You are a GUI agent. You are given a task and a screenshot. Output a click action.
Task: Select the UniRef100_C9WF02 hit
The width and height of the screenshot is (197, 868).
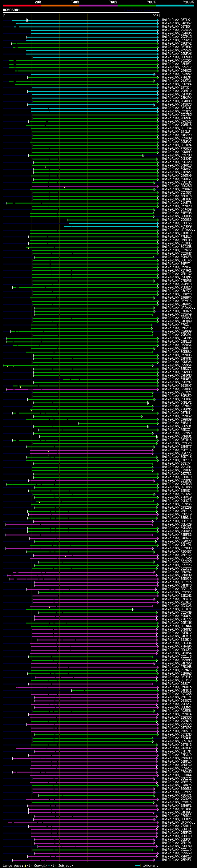pos(176,43)
